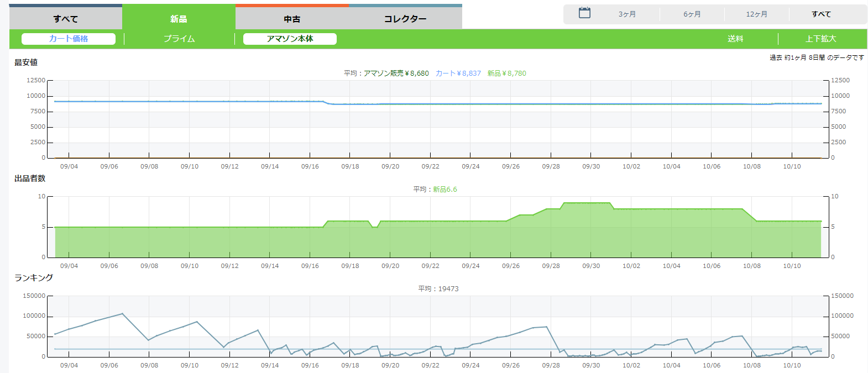The image size is (868, 373).
Task: Select すべて in the period selector
Action: click(x=821, y=14)
